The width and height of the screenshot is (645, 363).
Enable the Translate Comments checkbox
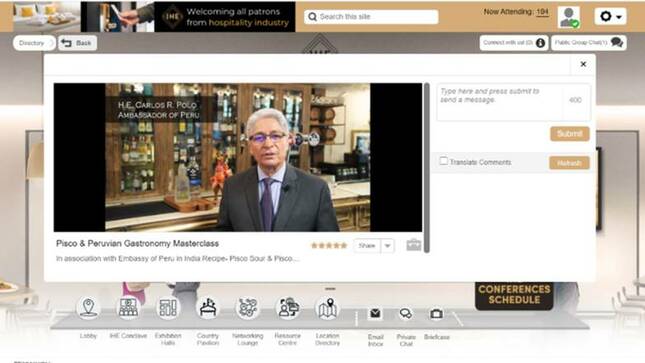point(443,161)
